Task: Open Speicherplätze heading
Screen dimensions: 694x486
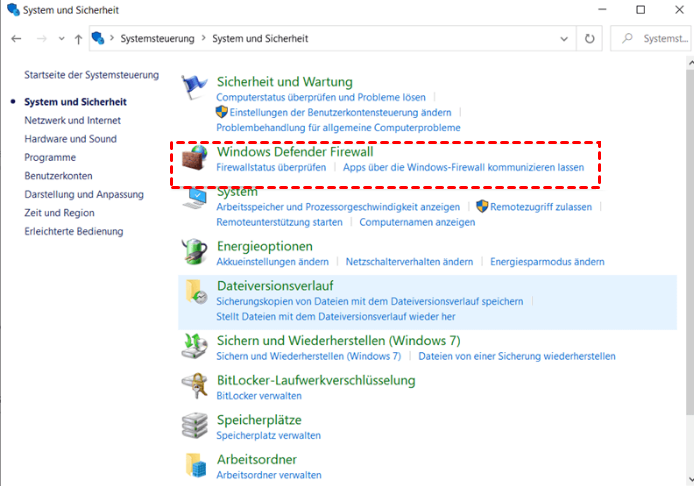Action: click(259, 420)
